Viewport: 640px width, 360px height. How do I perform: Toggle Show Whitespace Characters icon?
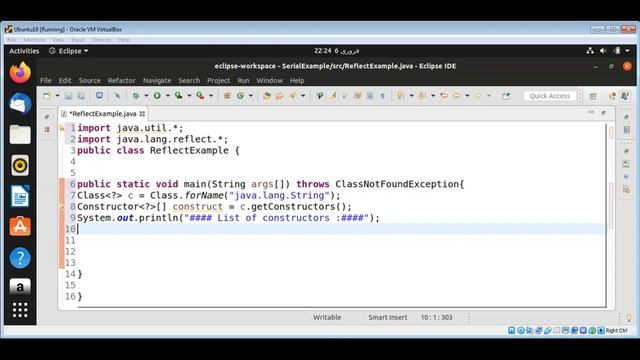(382, 96)
